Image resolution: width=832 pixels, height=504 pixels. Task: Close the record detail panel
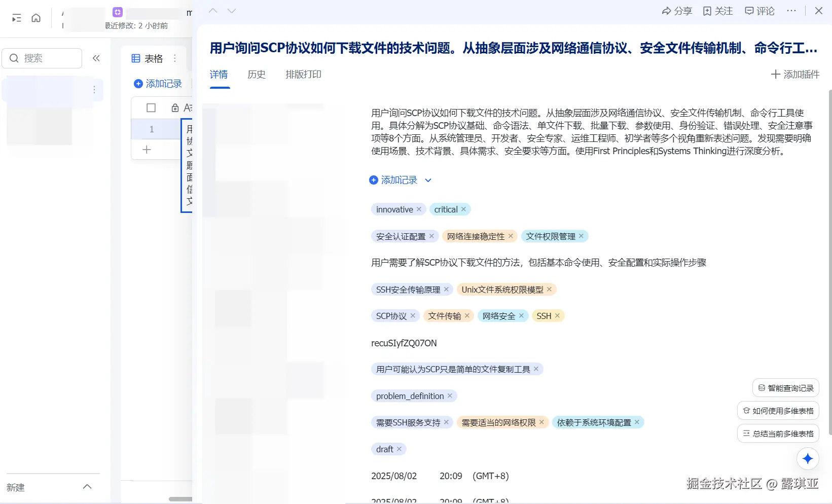[819, 11]
